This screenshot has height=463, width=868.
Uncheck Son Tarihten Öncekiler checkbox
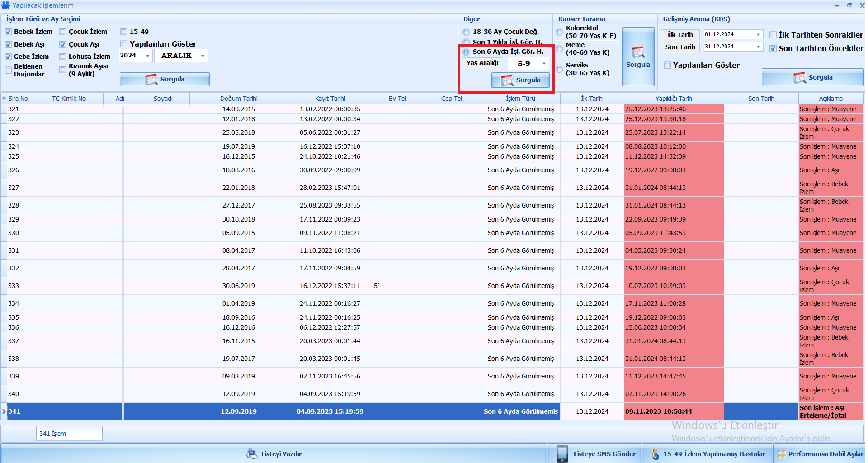pos(773,48)
